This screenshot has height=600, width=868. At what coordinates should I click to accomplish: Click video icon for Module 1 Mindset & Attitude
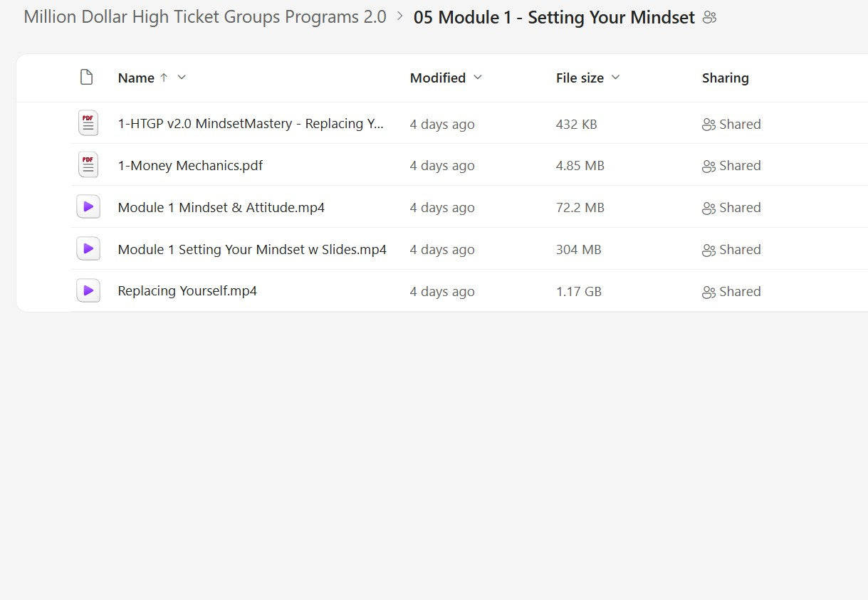click(x=88, y=207)
